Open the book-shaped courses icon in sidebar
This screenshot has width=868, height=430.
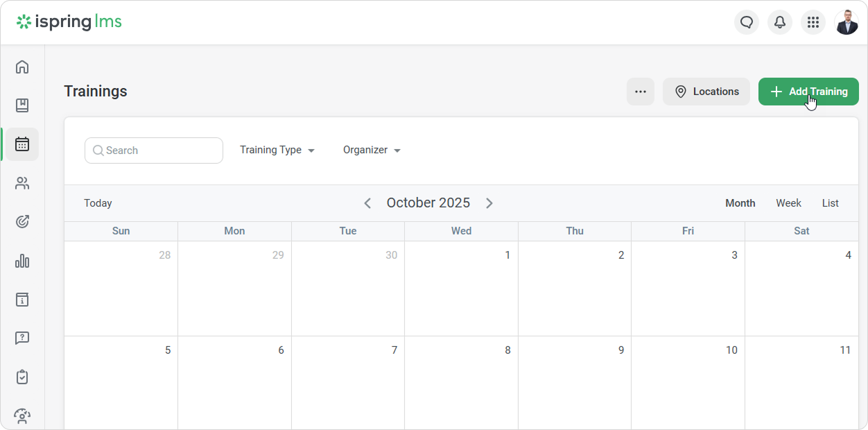22,105
